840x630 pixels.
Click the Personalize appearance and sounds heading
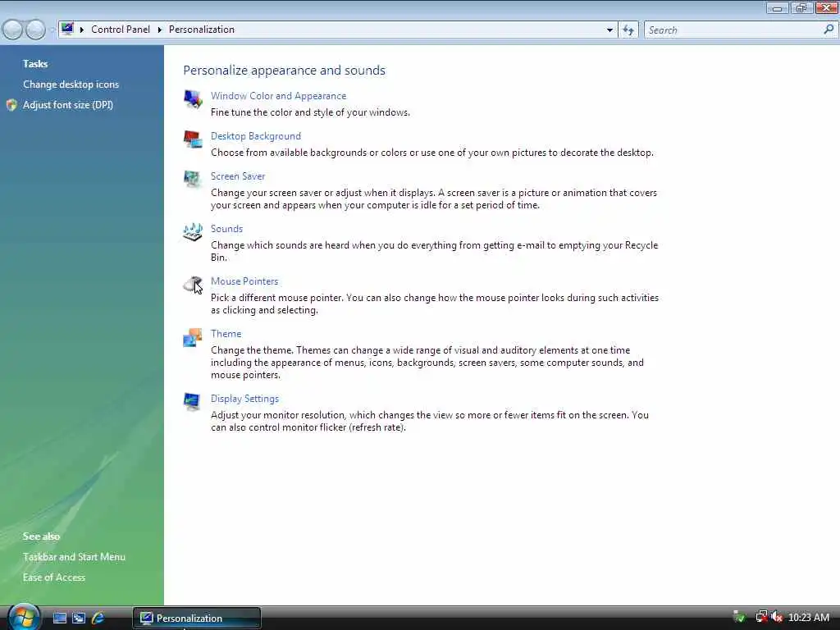click(x=285, y=71)
